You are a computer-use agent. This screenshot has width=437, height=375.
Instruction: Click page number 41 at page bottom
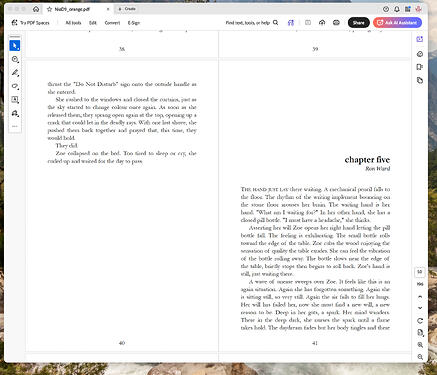(315, 343)
